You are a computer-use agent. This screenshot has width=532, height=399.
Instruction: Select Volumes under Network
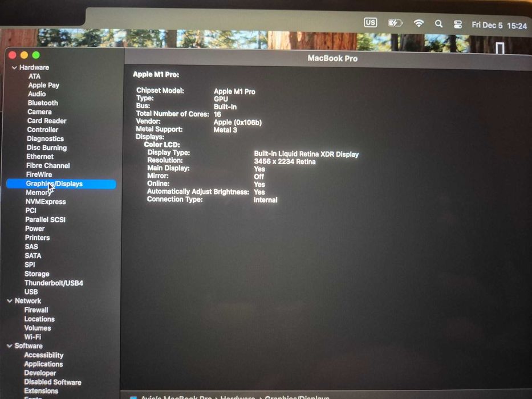tap(38, 328)
